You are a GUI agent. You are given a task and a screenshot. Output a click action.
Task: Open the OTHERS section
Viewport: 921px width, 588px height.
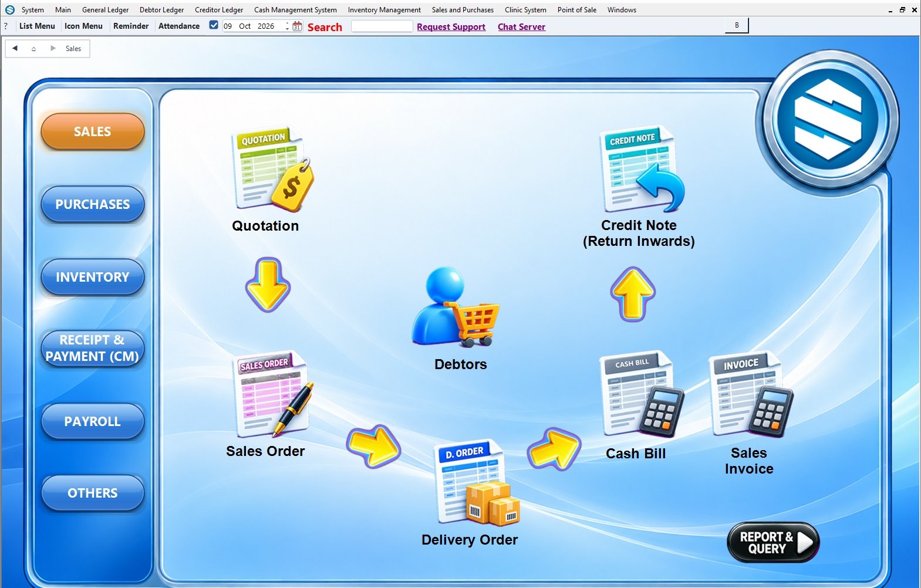[x=93, y=493]
